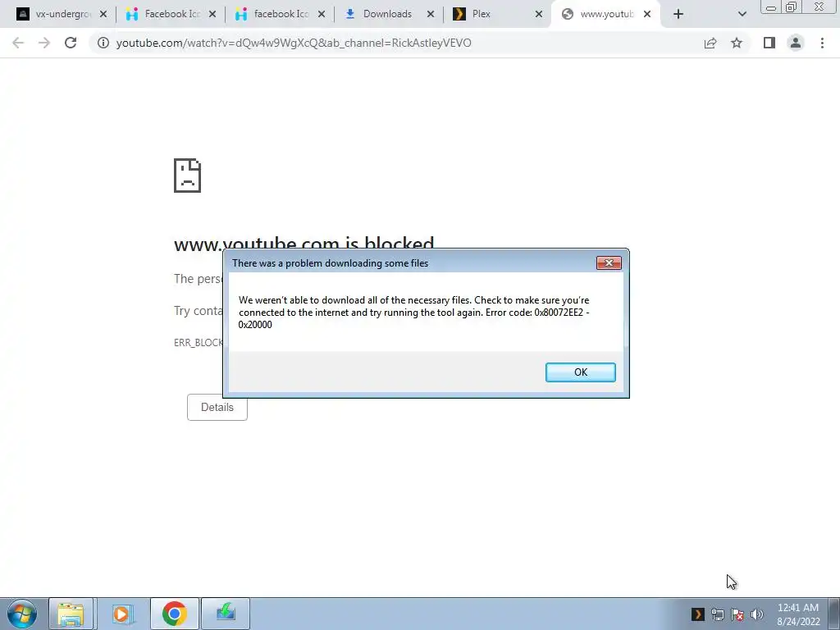Click Plex icon in system tray
This screenshot has width=840, height=630.
click(x=697, y=614)
